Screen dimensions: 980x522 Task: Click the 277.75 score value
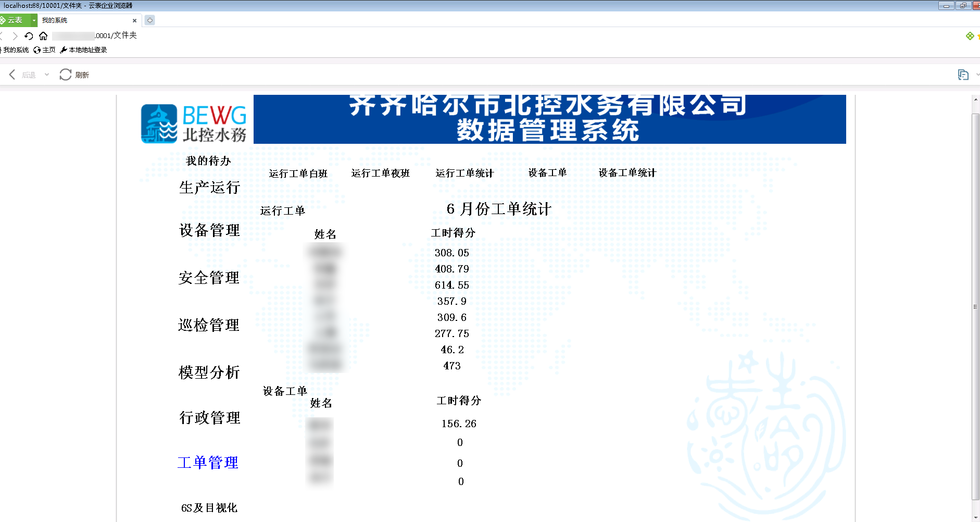coord(452,333)
